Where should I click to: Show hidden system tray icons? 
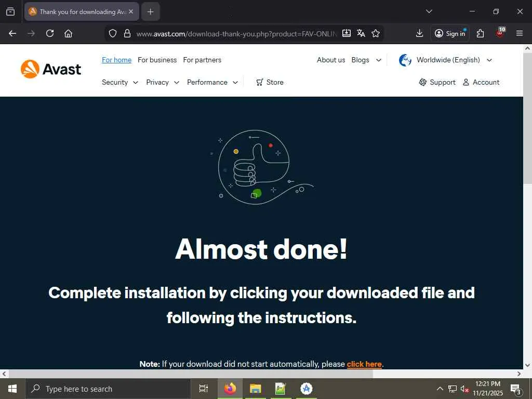pyautogui.click(x=440, y=389)
